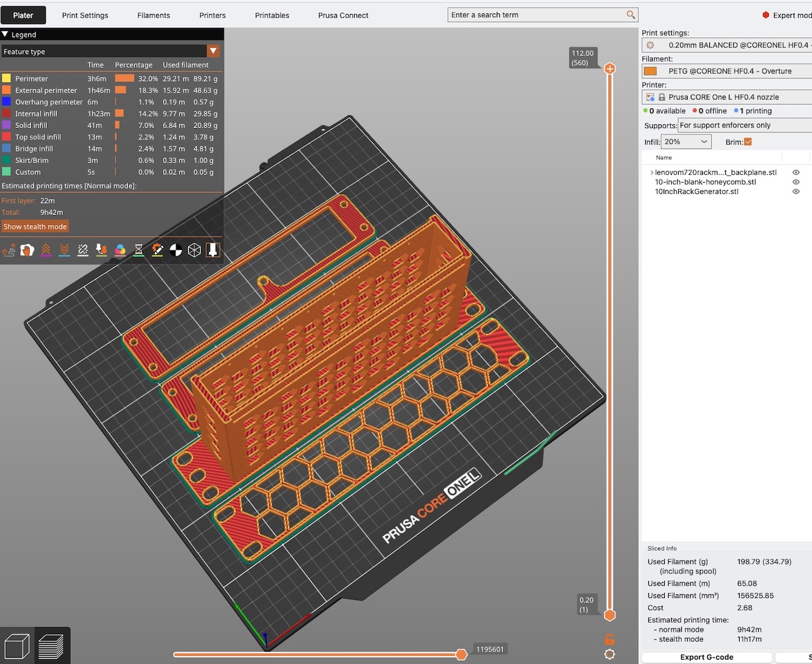Toggle retractions visibility icon
The image size is (812, 664).
(x=46, y=251)
